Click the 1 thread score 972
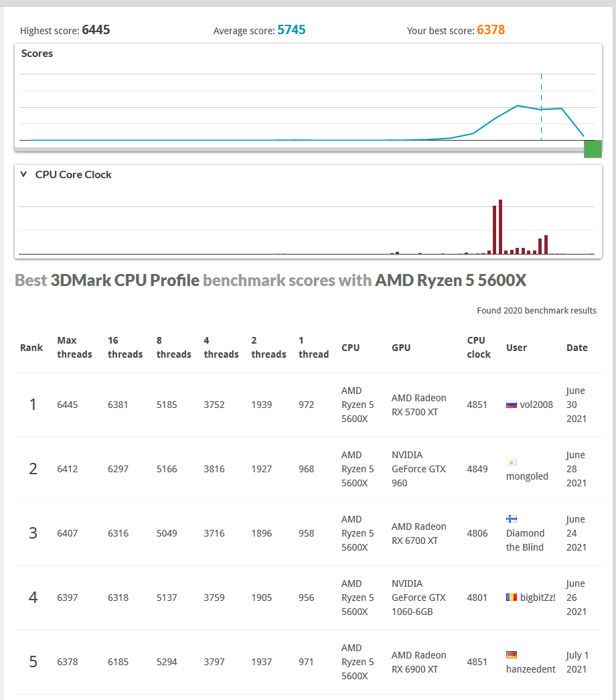The image size is (616, 700). 306,405
